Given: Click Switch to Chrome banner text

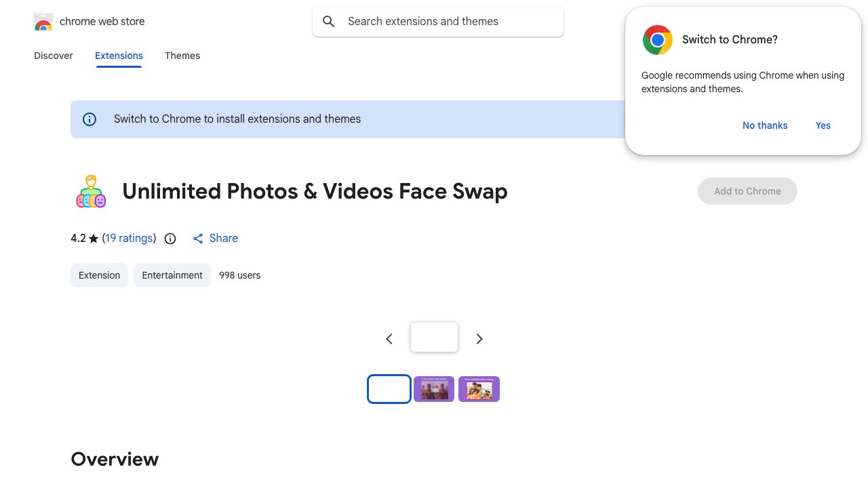Looking at the screenshot, I should 237,119.
